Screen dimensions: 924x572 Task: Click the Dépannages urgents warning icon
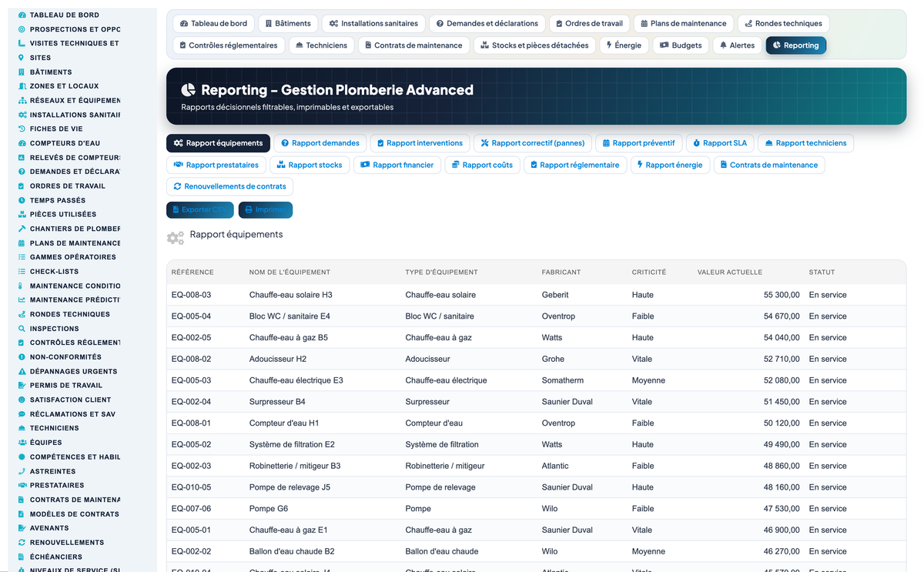22,371
